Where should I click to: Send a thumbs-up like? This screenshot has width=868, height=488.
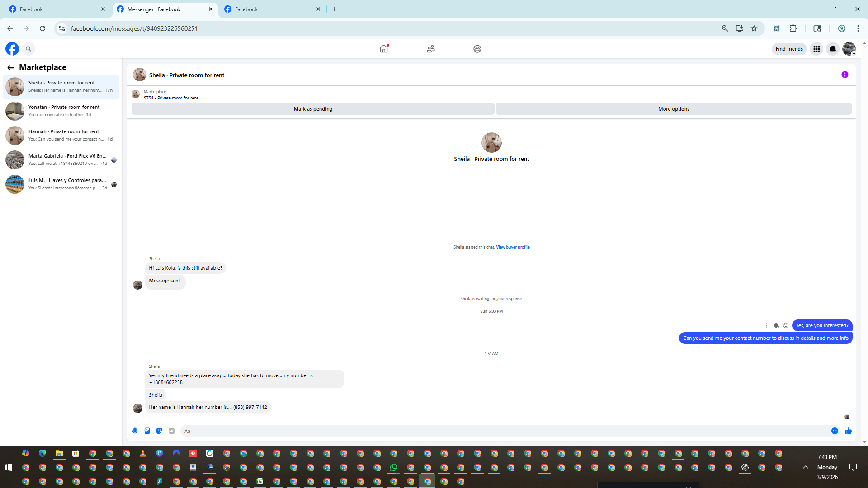848,431
